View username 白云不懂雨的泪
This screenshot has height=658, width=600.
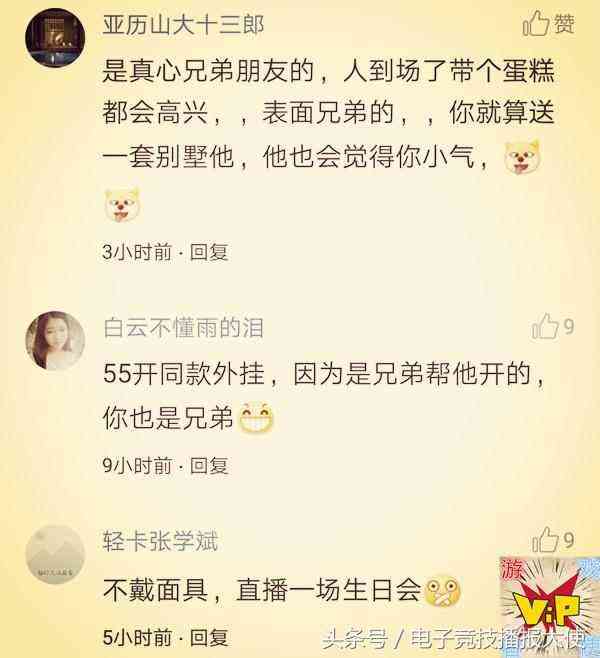click(183, 328)
